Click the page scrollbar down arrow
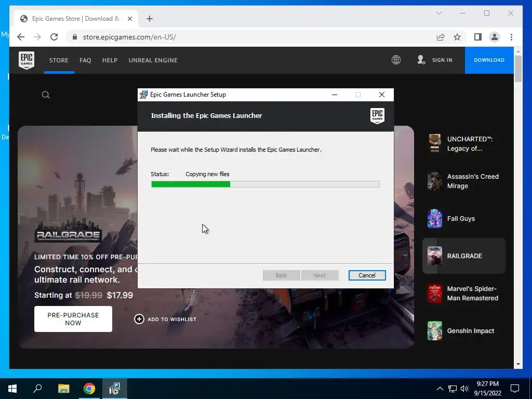This screenshot has width=532, height=399. tap(518, 364)
